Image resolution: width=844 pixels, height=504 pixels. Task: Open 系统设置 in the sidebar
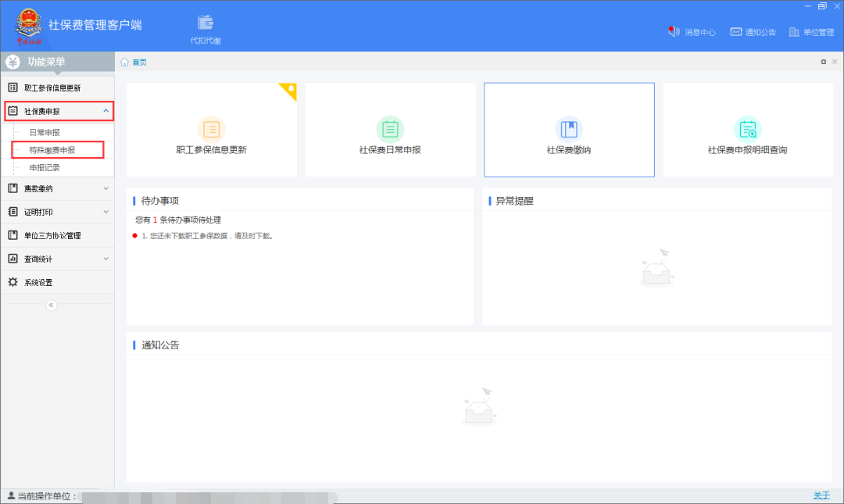point(38,282)
